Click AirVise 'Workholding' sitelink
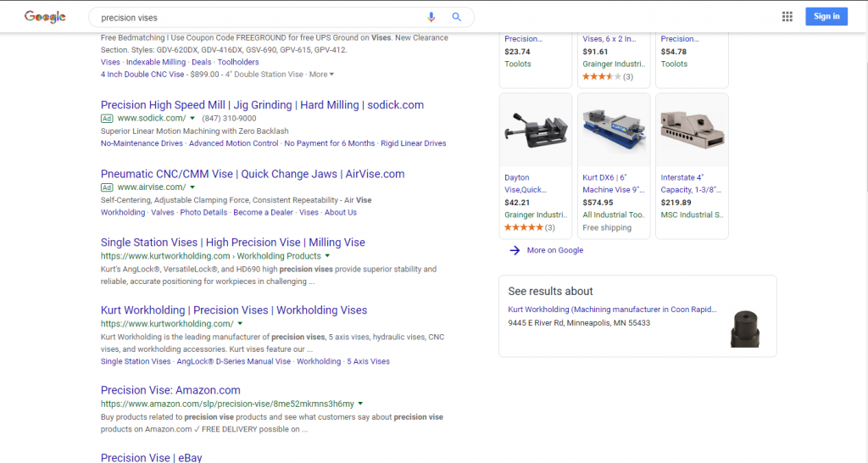The width and height of the screenshot is (868, 463). pyautogui.click(x=123, y=212)
